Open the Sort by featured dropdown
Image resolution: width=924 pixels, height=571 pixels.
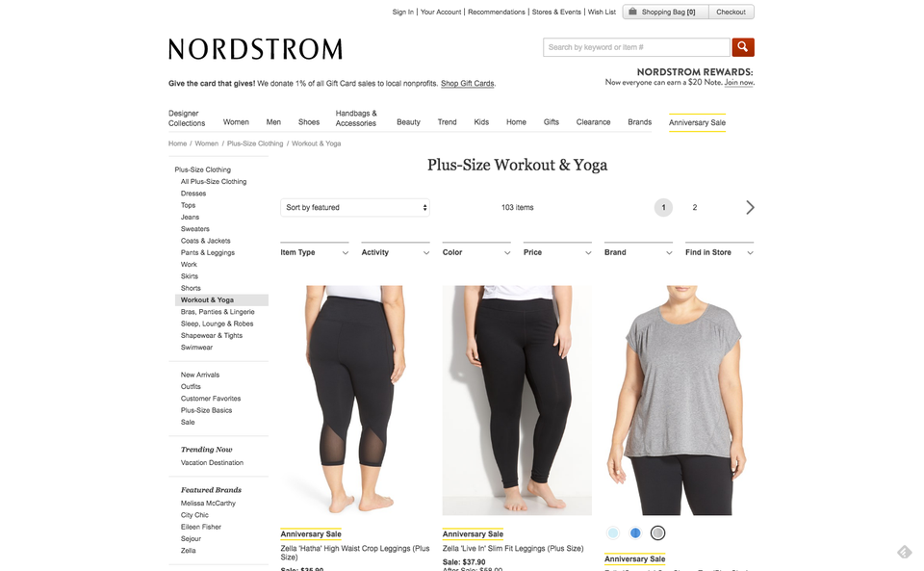click(x=355, y=207)
